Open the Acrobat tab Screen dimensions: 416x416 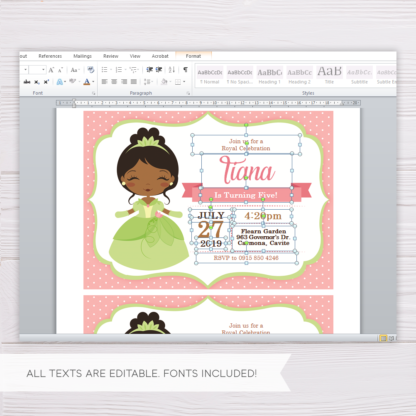click(160, 56)
